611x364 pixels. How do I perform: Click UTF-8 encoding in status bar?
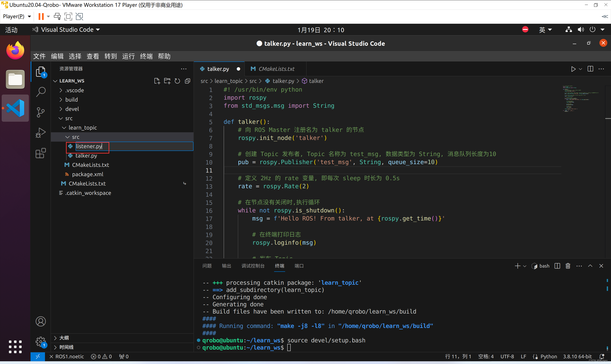(x=507, y=356)
